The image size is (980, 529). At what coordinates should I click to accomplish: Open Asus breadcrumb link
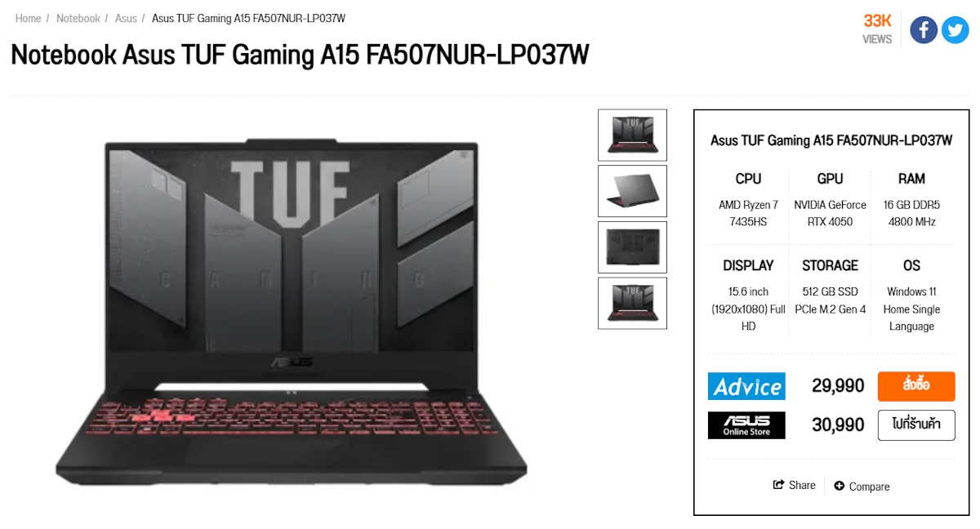tap(126, 18)
